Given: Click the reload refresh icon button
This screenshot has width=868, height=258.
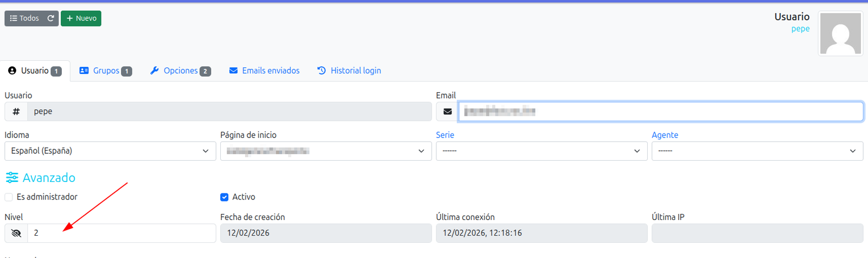Looking at the screenshot, I should [x=51, y=18].
